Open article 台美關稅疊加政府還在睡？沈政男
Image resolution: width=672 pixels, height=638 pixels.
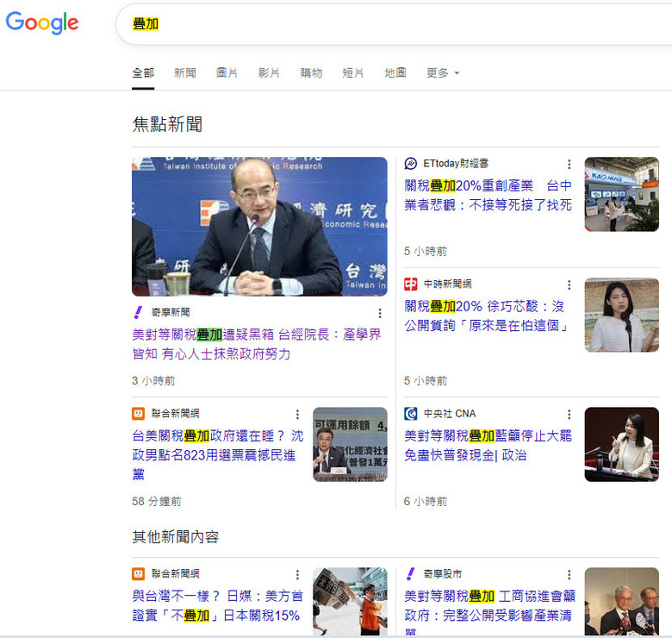pos(218,455)
